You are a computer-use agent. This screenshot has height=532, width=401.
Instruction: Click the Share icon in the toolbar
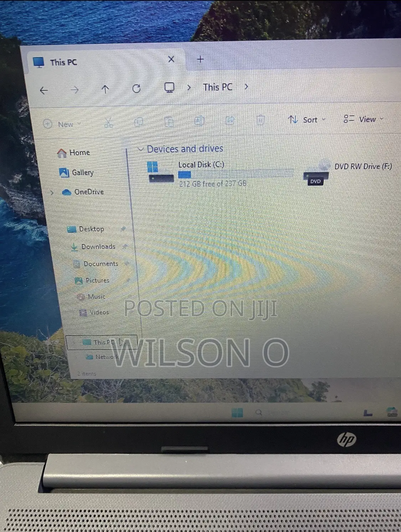pos(230,120)
